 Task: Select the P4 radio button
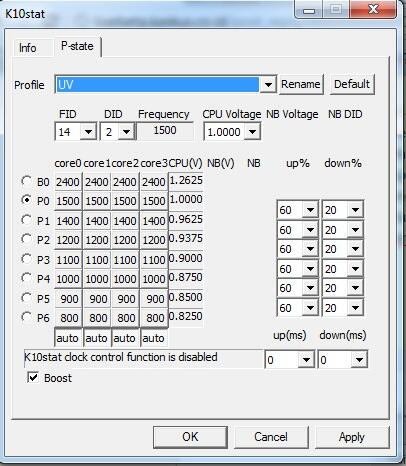click(26, 278)
